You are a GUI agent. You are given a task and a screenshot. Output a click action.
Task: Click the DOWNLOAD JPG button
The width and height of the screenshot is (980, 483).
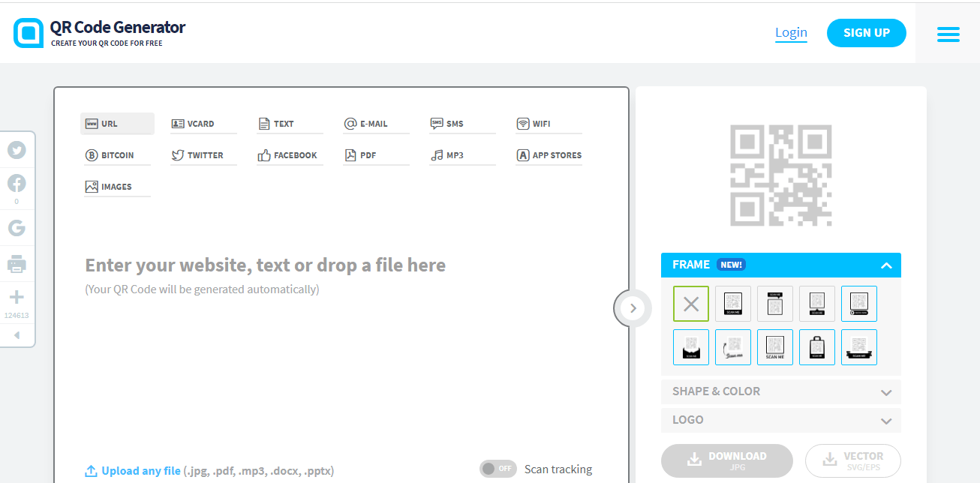(727, 460)
